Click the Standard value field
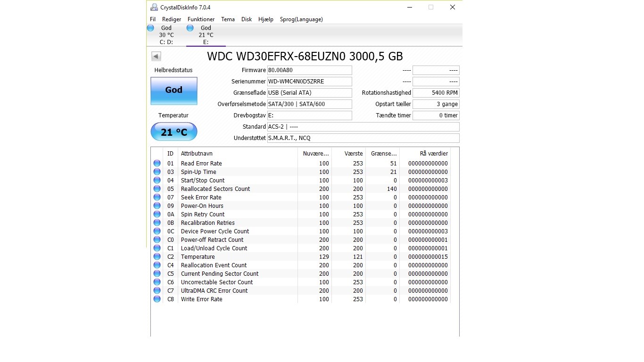 click(x=363, y=127)
